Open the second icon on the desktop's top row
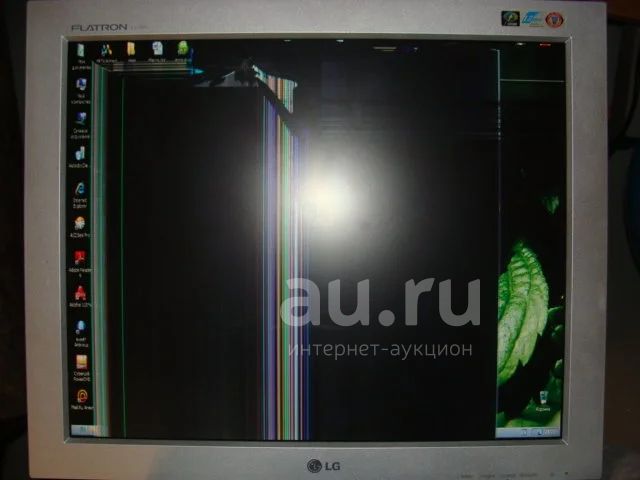640x480 pixels. click(107, 52)
